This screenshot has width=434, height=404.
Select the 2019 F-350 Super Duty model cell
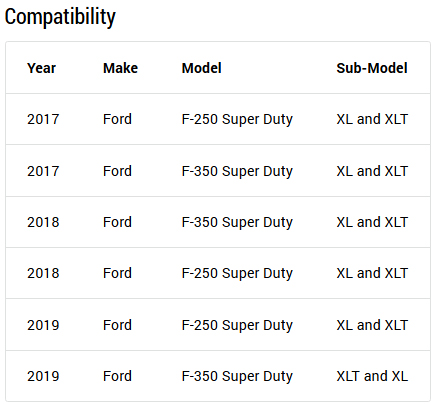click(237, 376)
